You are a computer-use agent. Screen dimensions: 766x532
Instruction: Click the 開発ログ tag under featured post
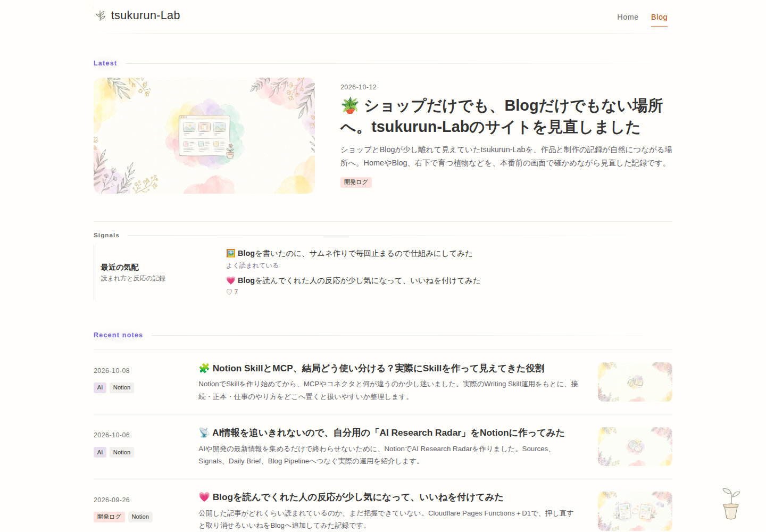356,182
